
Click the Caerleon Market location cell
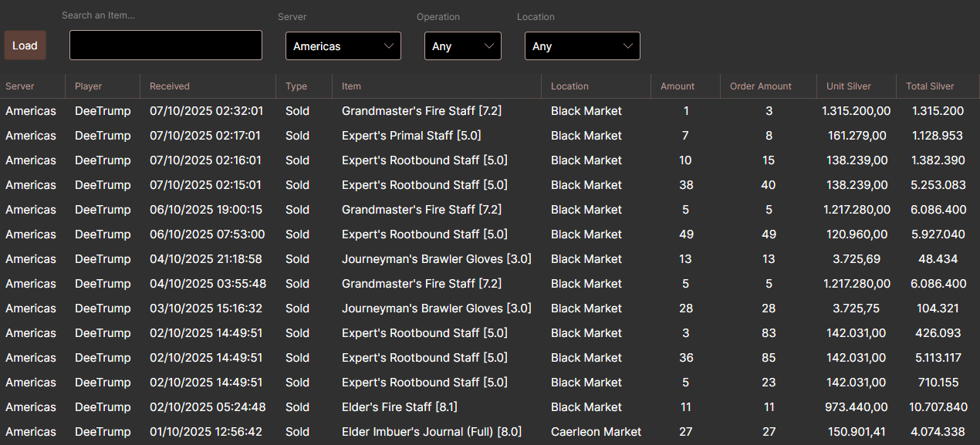596,432
